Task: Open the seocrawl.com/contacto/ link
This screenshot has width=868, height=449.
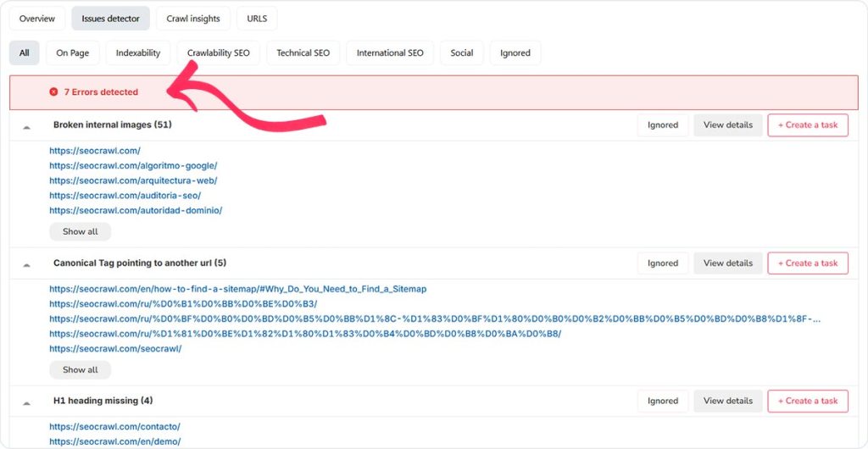Action: [x=114, y=426]
